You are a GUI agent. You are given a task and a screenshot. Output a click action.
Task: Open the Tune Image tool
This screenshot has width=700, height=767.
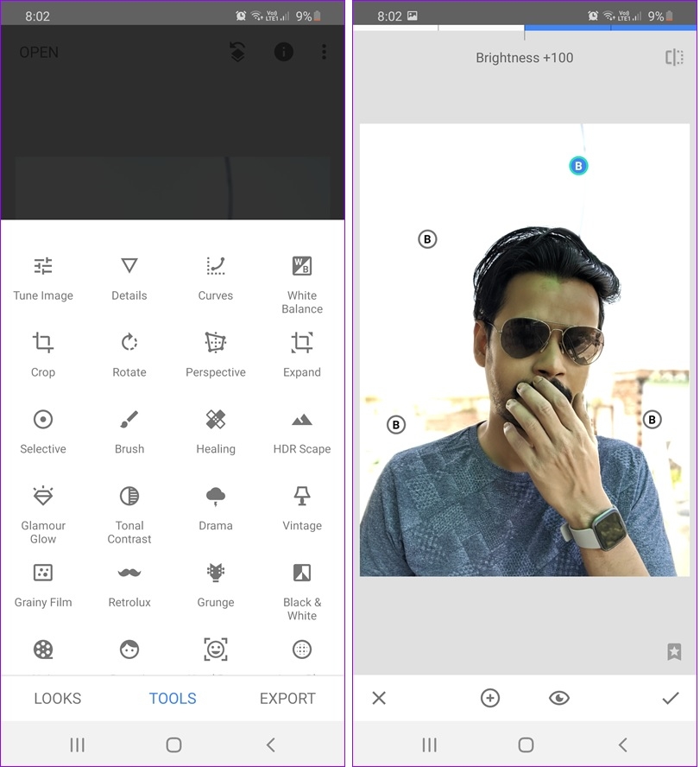[43, 279]
